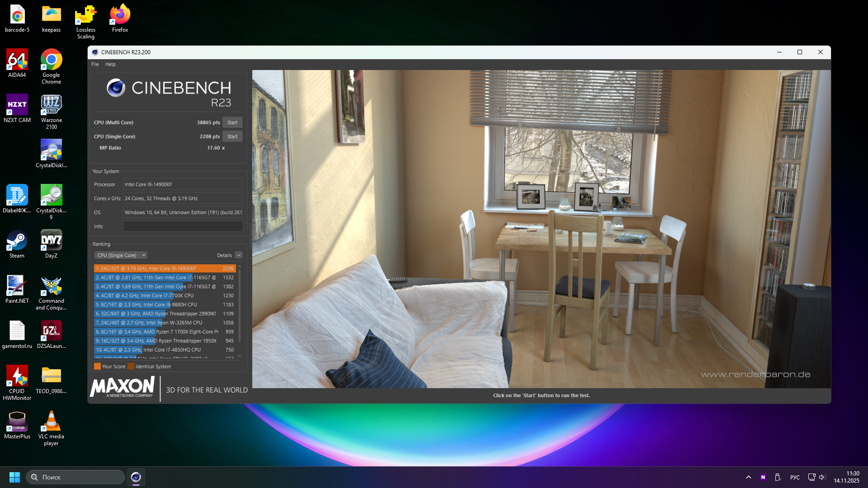Start the CPU Single Core test
The width and height of the screenshot is (868, 488).
click(x=232, y=136)
